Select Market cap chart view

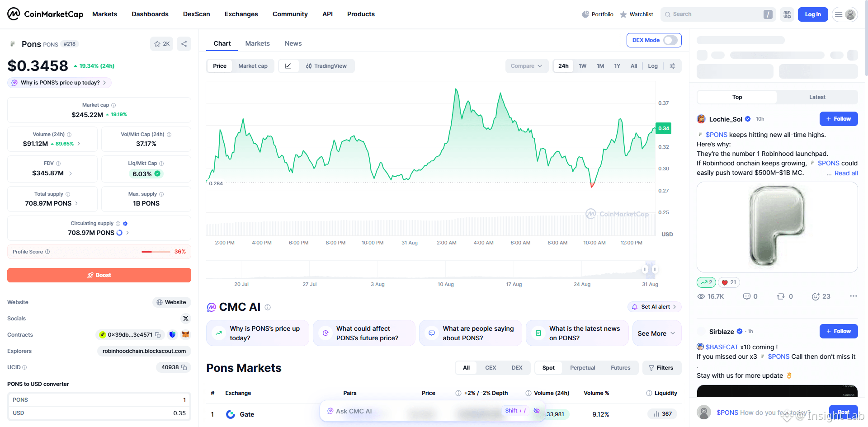pos(253,66)
